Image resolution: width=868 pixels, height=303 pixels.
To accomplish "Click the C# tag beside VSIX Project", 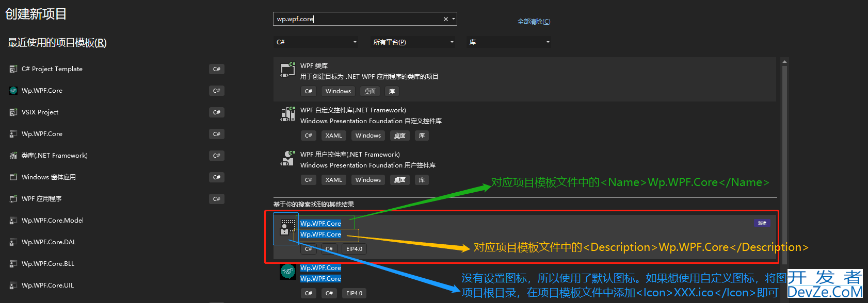I will point(217,112).
